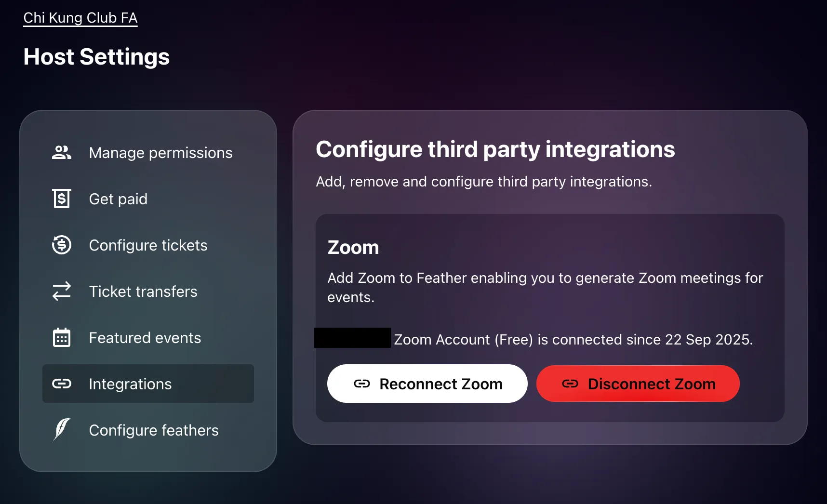
Task: Navigate to Get paid section
Action: [118, 199]
